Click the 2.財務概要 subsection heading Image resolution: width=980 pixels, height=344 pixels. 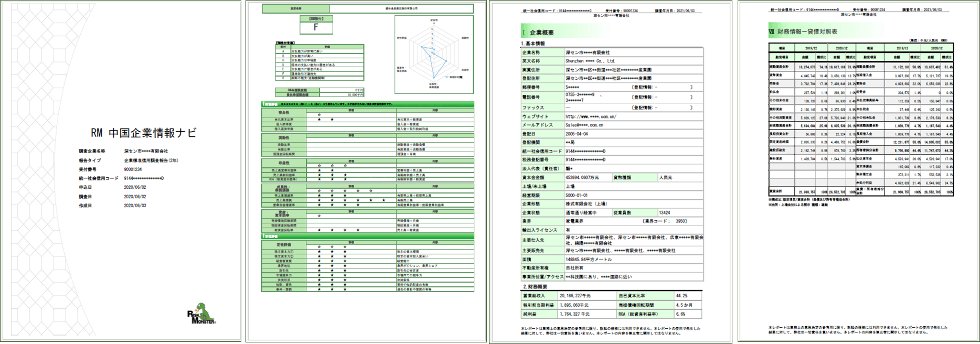(x=534, y=287)
